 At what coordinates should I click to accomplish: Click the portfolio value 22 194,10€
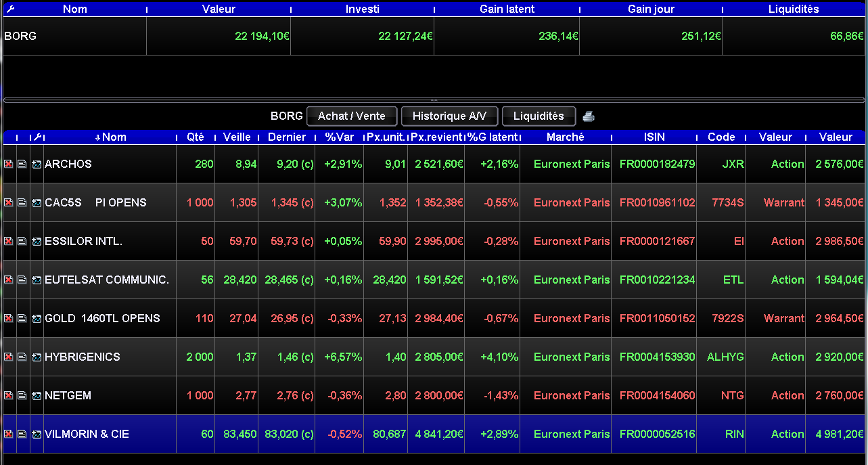click(x=262, y=37)
